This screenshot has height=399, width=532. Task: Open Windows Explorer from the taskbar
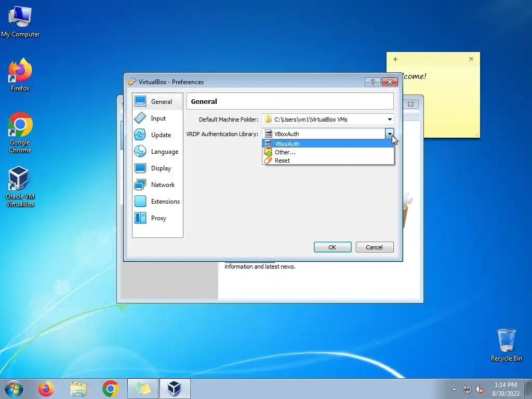tap(78, 389)
